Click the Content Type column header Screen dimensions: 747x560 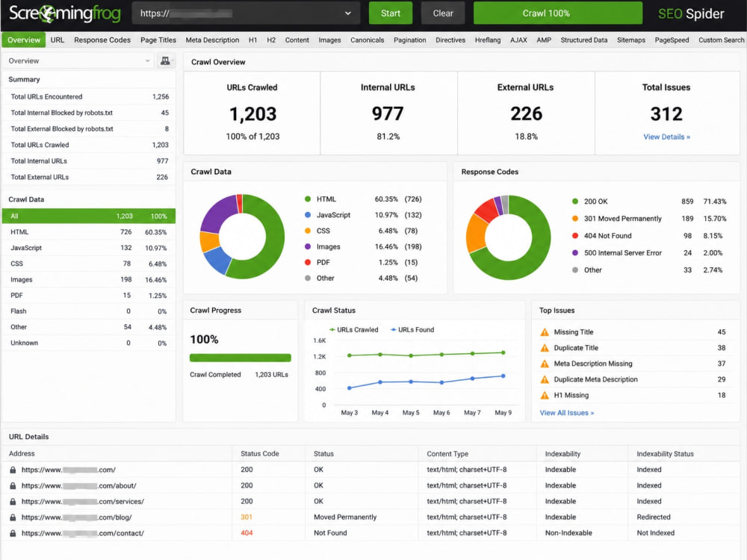point(447,454)
